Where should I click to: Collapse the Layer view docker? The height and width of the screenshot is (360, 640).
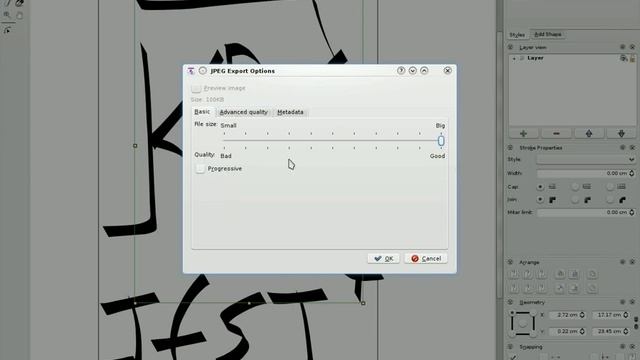(x=510, y=47)
